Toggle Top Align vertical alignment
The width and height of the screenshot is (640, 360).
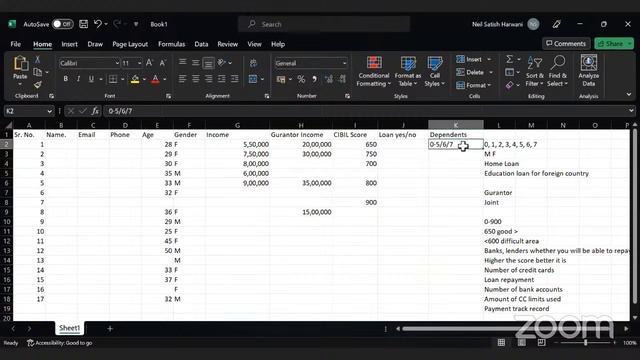coord(182,62)
